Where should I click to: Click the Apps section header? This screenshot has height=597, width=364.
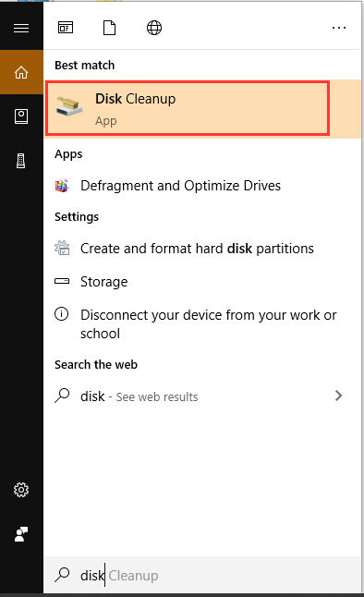tap(68, 154)
